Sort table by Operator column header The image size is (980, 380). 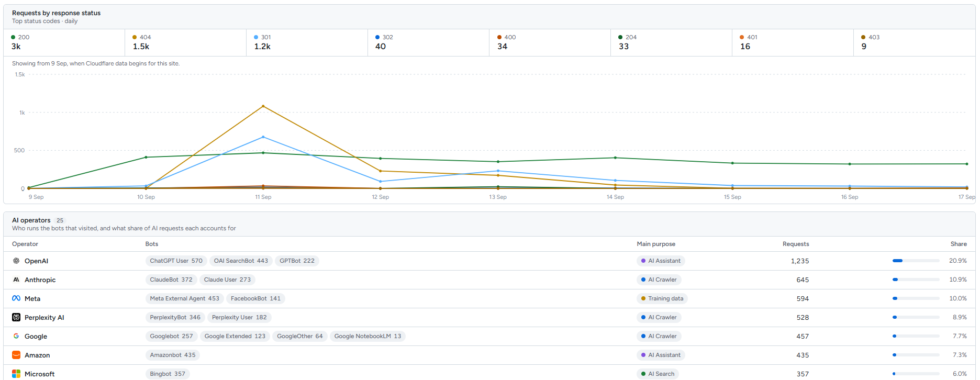pos(25,244)
